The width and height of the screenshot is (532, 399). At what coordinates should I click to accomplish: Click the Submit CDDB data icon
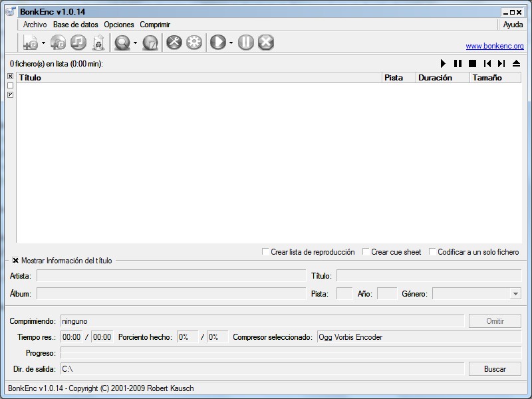coord(150,43)
